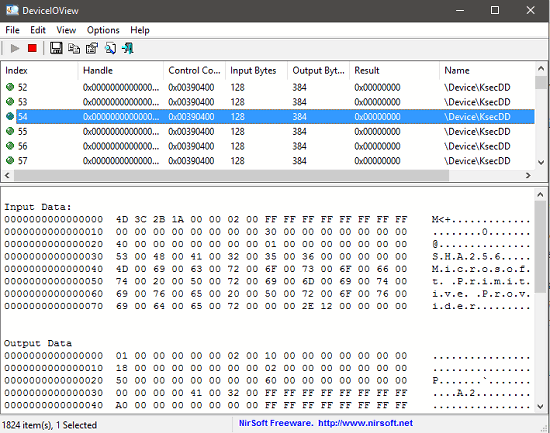
Task: Open the Options menu
Action: click(103, 30)
